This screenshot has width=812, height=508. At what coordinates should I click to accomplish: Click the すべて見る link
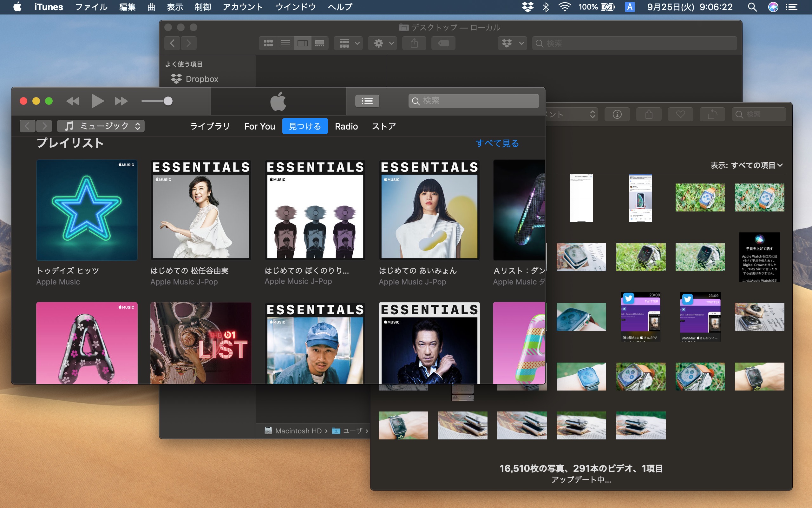point(497,144)
